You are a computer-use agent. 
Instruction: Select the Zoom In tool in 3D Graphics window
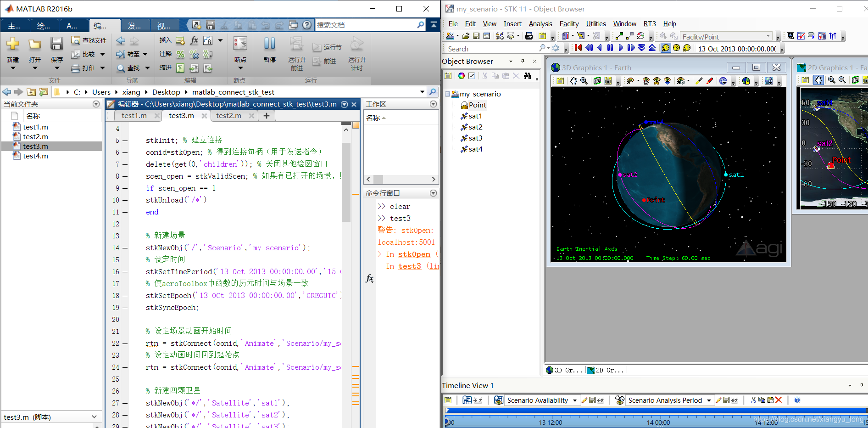coord(584,81)
